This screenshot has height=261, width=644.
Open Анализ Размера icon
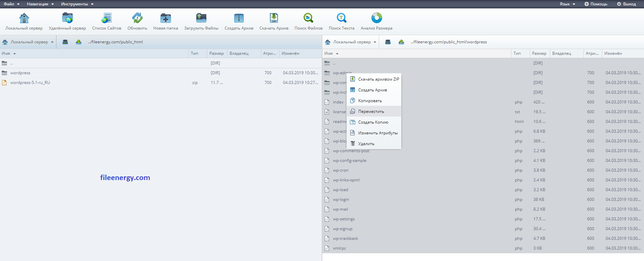coord(376,18)
